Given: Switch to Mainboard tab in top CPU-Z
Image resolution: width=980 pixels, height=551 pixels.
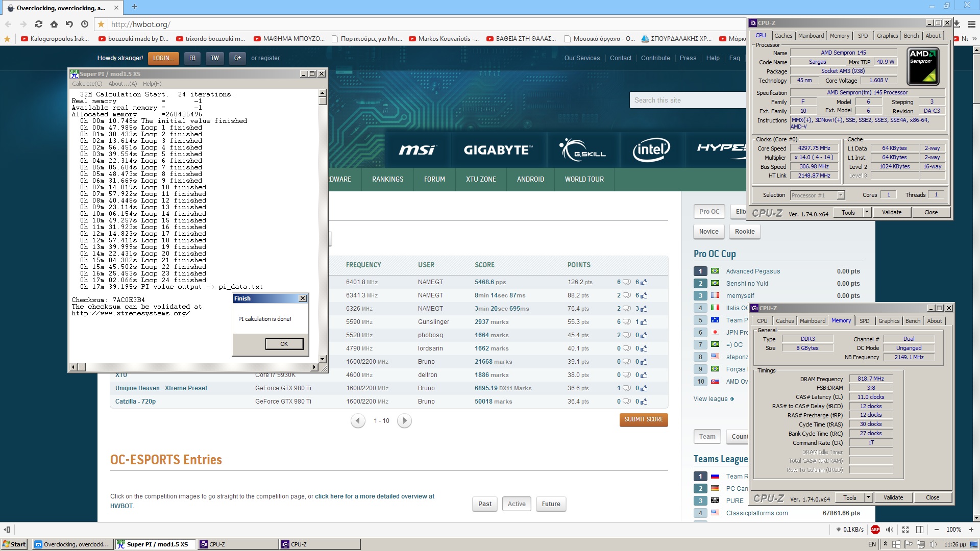Looking at the screenshot, I should click(811, 36).
